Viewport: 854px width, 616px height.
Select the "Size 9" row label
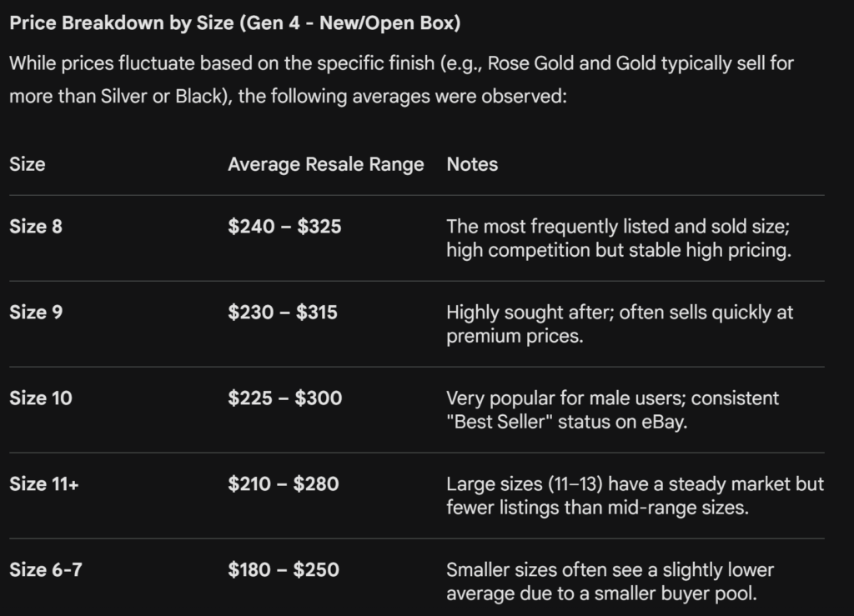pos(36,312)
